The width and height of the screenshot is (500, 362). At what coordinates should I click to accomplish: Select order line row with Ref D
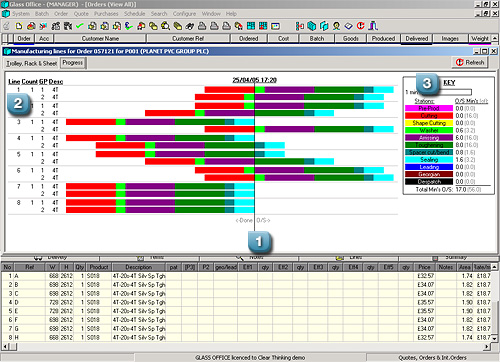point(246,302)
